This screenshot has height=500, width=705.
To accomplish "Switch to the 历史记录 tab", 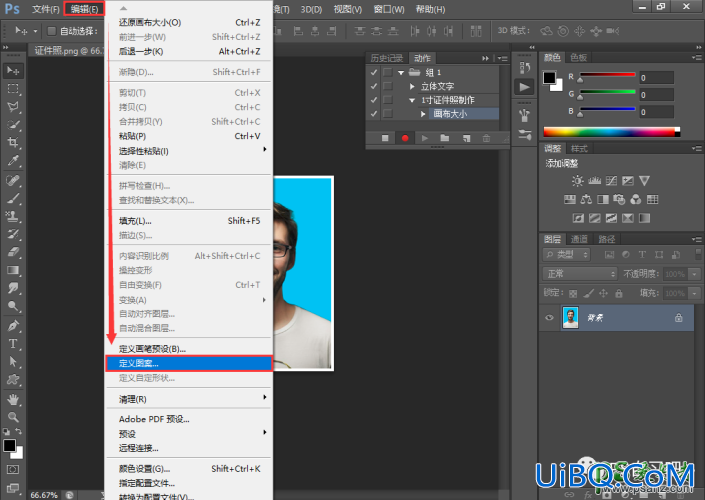I will 387,58.
